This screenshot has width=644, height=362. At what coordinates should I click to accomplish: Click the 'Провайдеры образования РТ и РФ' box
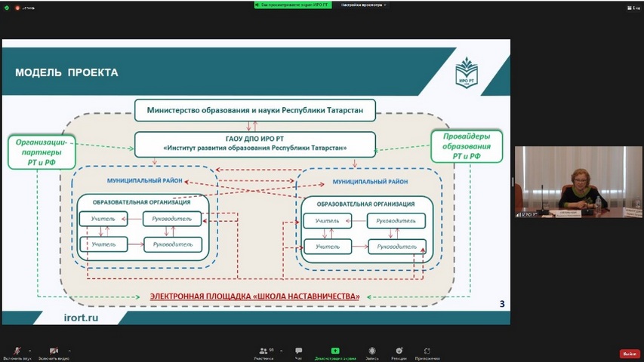467,146
